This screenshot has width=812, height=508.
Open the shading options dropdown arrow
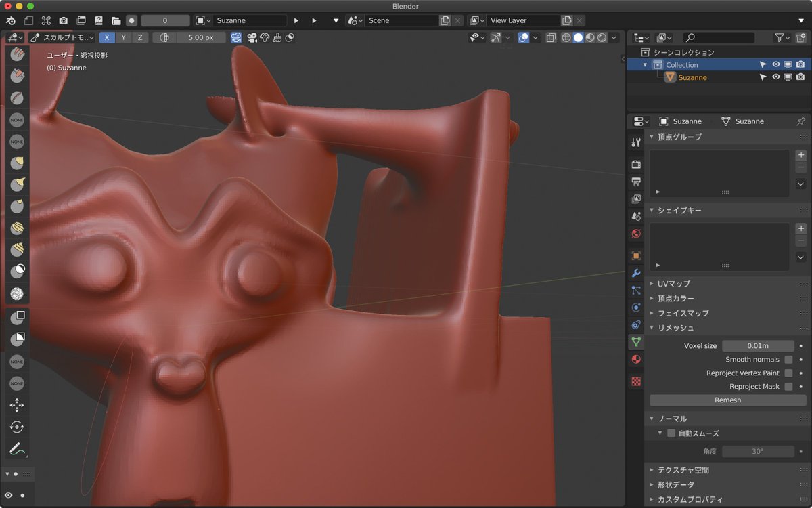[x=614, y=37]
